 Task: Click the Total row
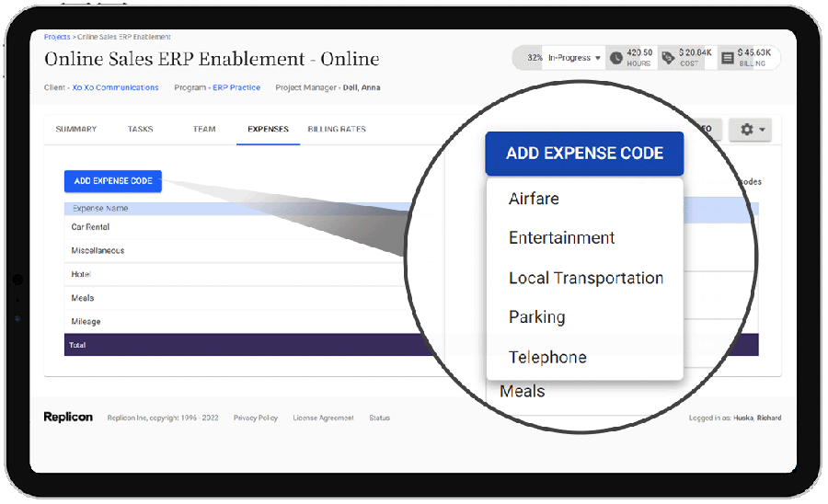point(411,345)
